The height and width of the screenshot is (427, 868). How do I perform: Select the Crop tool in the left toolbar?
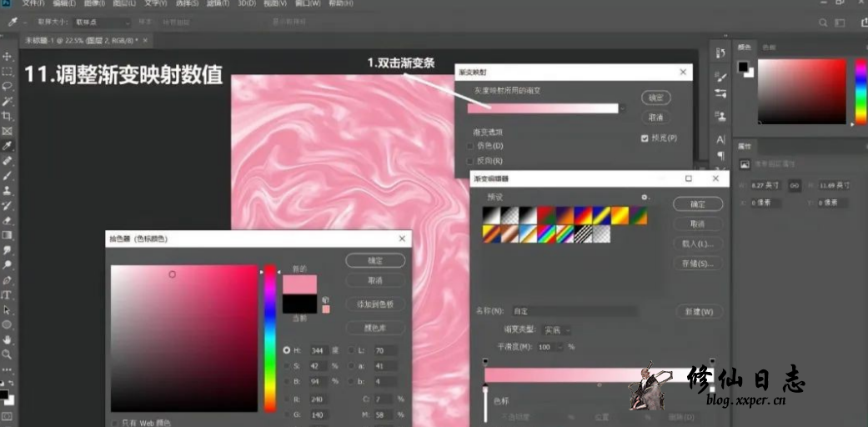tap(7, 116)
